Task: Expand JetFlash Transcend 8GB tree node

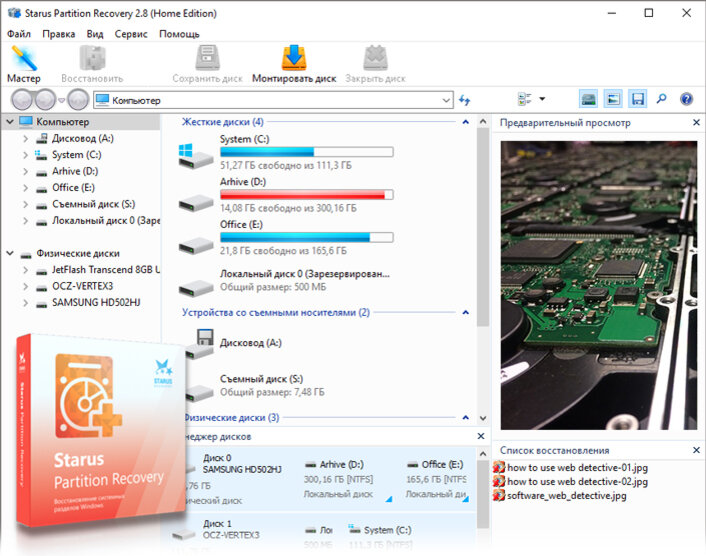Action: coord(26,270)
